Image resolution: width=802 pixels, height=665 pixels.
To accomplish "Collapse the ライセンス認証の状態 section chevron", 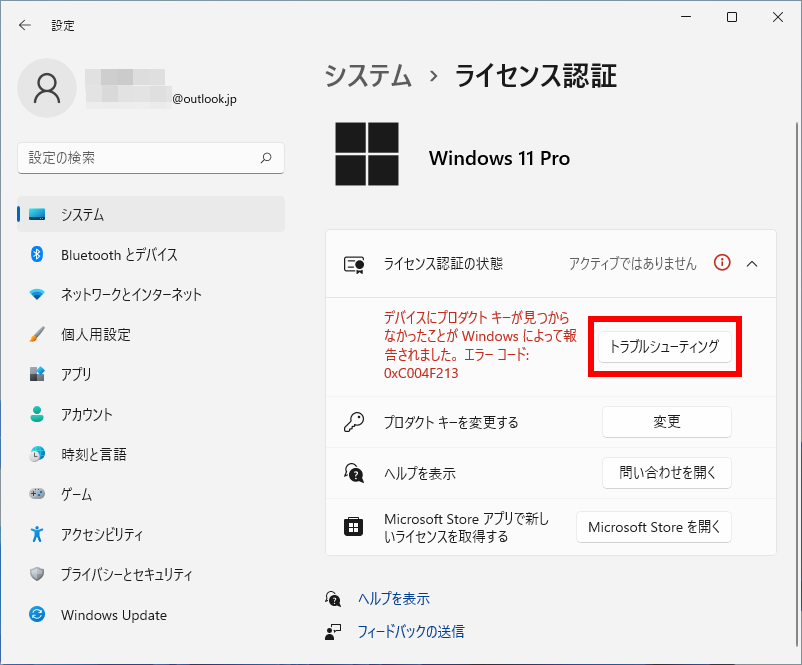I will pyautogui.click(x=752, y=264).
